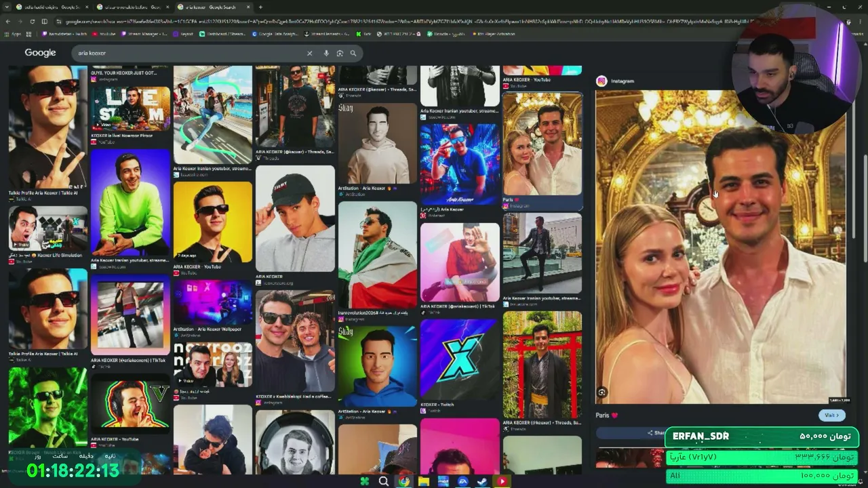The height and width of the screenshot is (488, 868).
Task: Switch to the first Google Search tab
Action: click(x=49, y=7)
